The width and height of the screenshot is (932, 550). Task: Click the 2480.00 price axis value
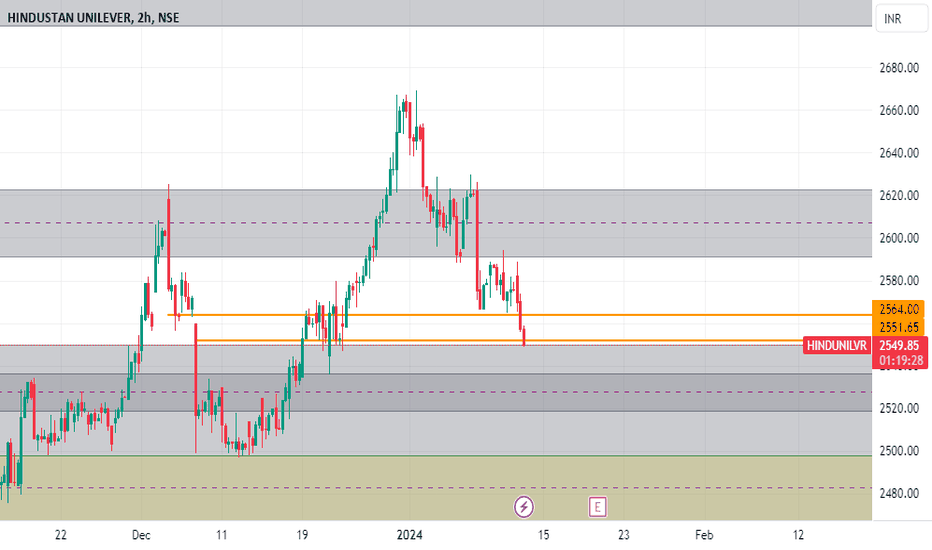[899, 493]
